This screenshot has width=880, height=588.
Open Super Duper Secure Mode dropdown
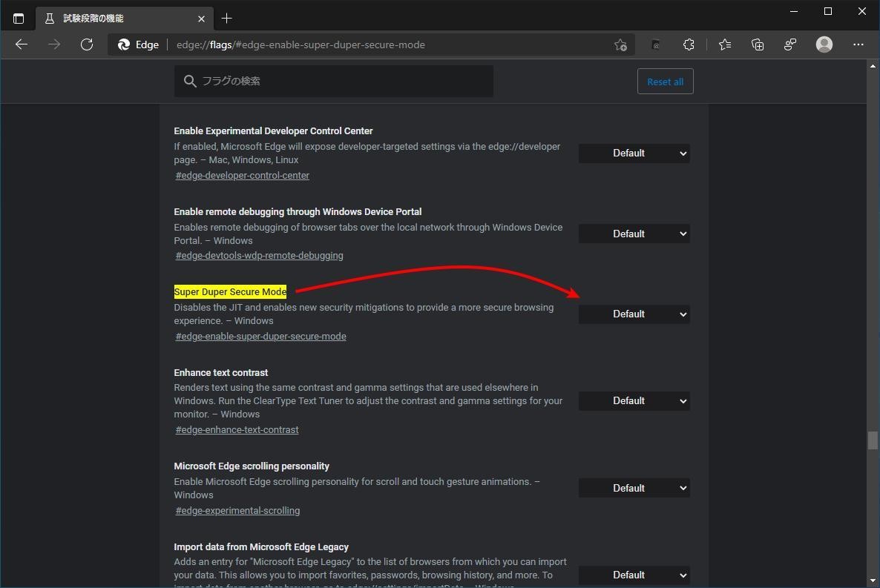(634, 314)
